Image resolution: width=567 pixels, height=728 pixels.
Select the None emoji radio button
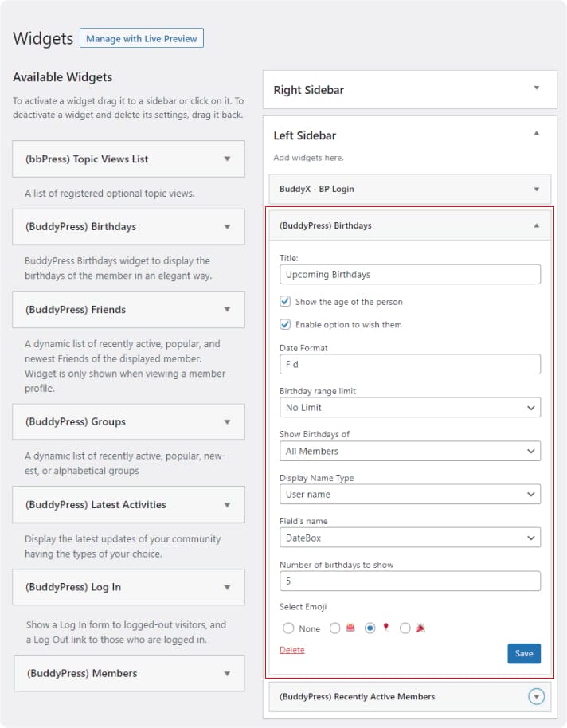coord(288,628)
